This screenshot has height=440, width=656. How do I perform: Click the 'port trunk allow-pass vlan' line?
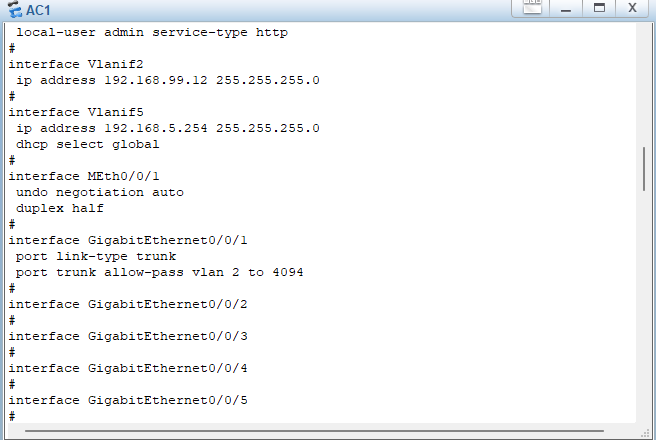(159, 272)
